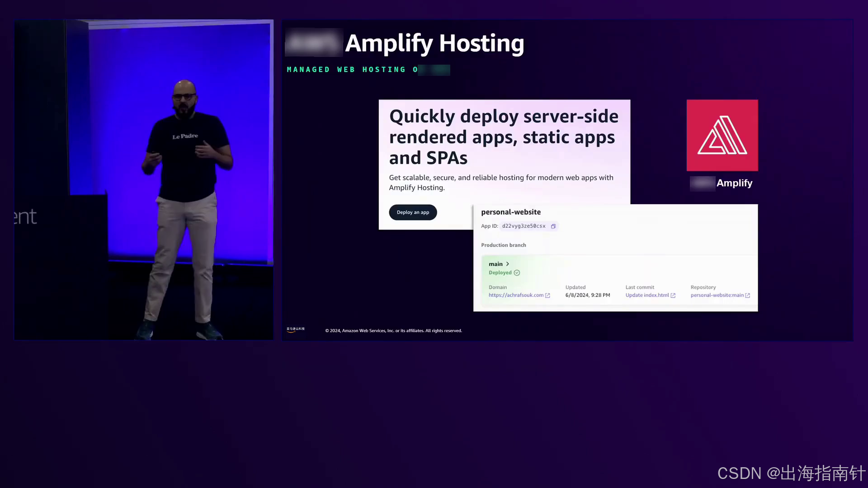The width and height of the screenshot is (868, 488).
Task: Click the red Amplify logo tile
Action: coord(722,135)
